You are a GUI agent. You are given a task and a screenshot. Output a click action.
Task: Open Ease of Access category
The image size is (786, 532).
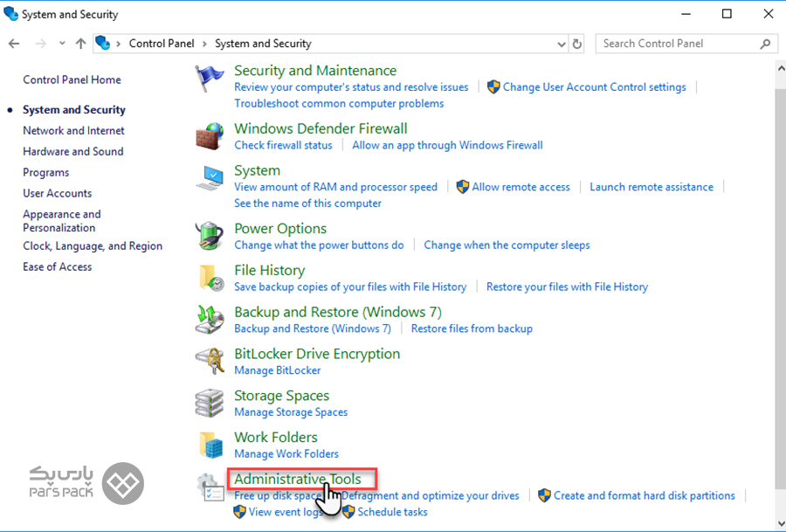coord(57,266)
